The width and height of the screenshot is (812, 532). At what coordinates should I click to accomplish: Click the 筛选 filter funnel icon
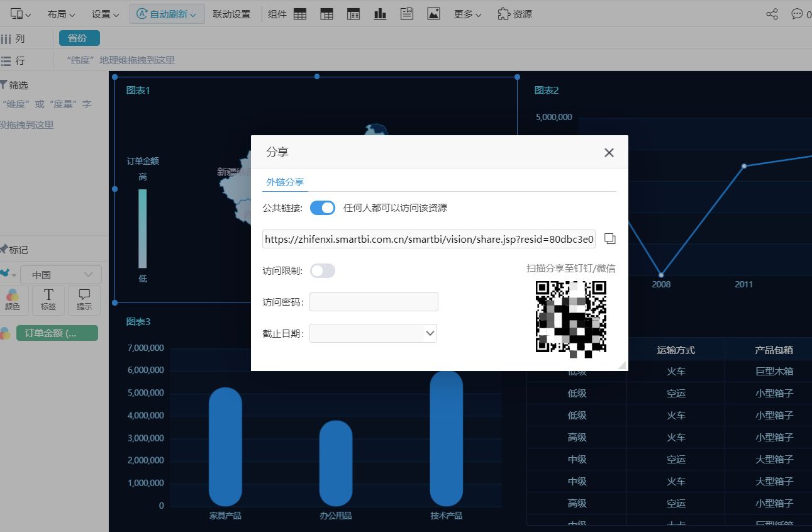pos(3,85)
